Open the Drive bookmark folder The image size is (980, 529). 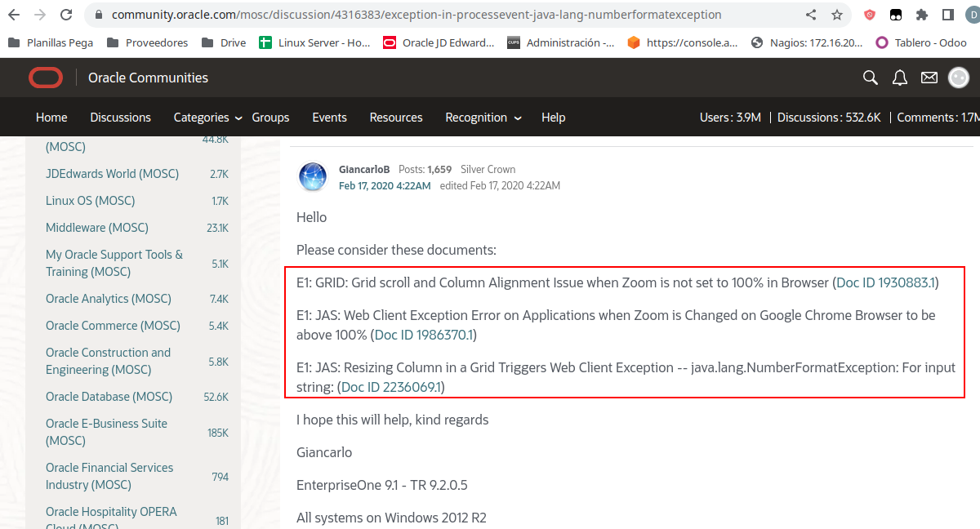(x=223, y=42)
